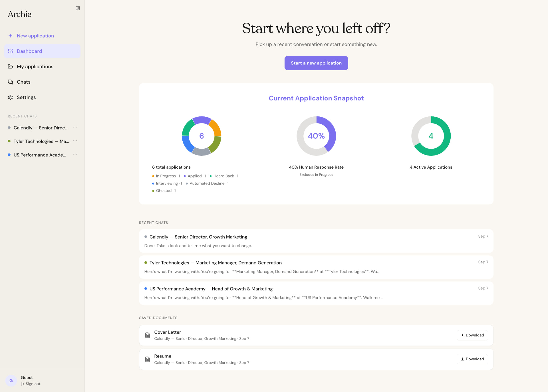Viewport: 548px width, 392px height.
Task: Click the Guest username text
Action: click(27, 377)
